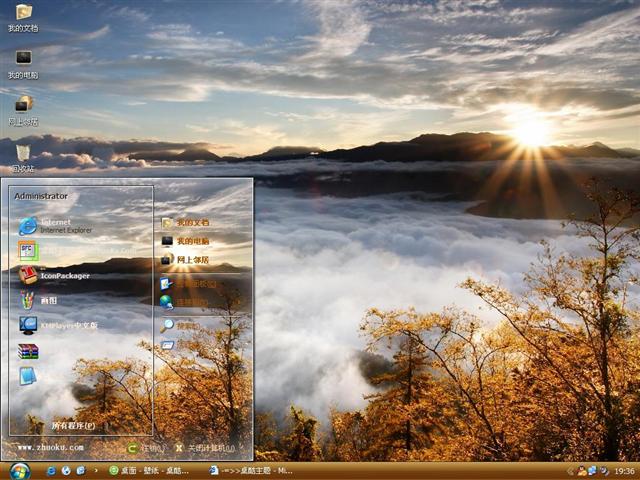640x480 pixels.
Task: Launch IconPackager from the start menu
Action: coord(54,276)
